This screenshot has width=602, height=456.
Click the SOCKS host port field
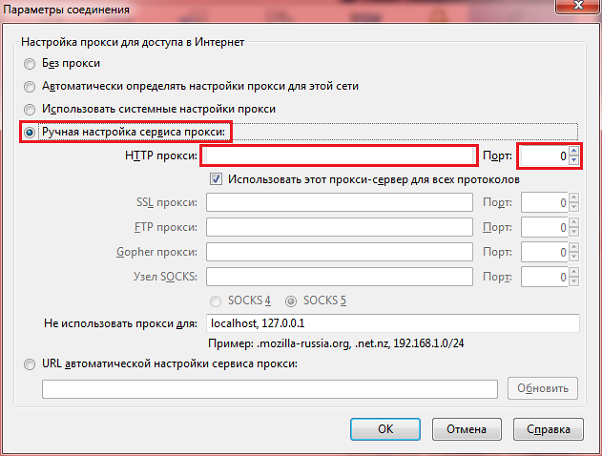(544, 277)
